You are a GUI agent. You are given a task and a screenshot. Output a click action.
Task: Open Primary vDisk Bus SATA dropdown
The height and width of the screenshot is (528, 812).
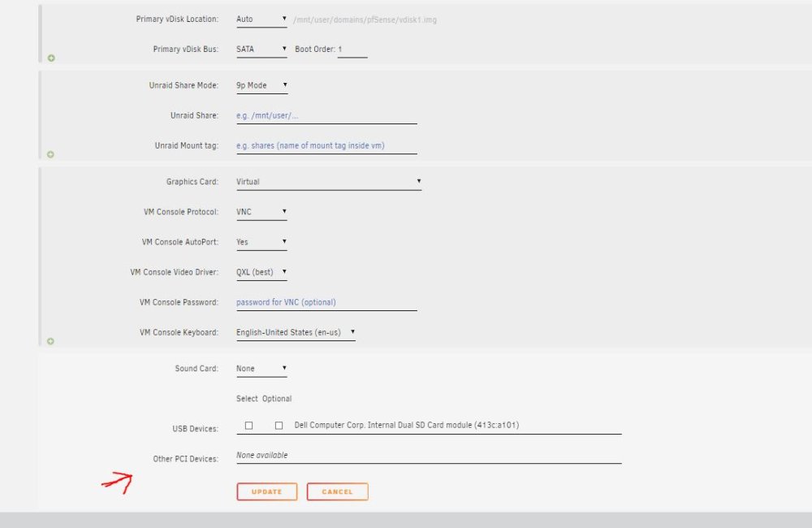(x=261, y=50)
